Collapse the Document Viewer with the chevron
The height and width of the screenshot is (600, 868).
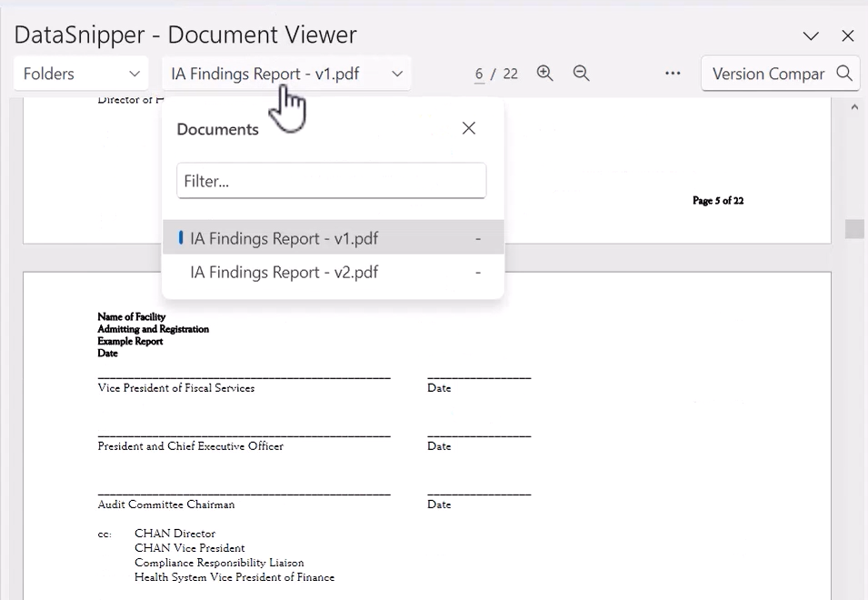(x=810, y=36)
